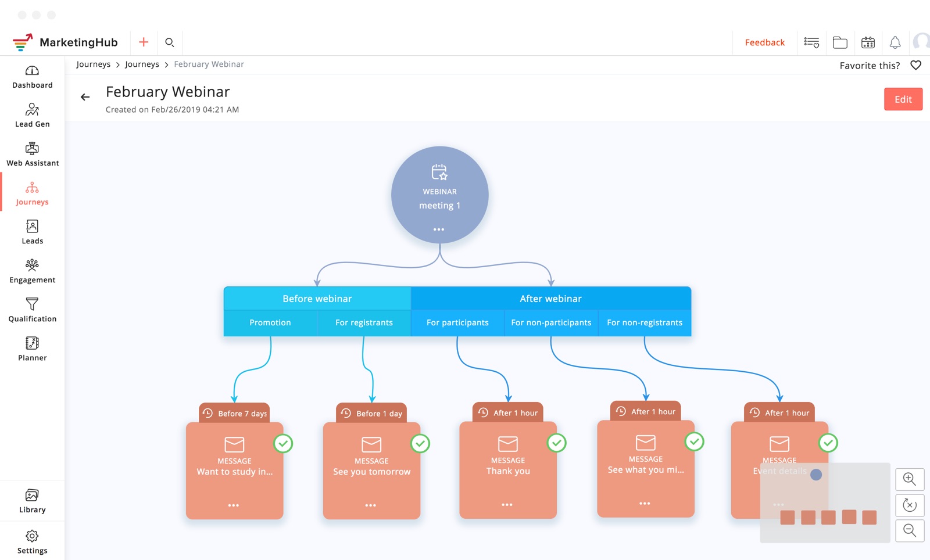Select the For non-registrants branch
This screenshot has height=560, width=930.
[645, 322]
